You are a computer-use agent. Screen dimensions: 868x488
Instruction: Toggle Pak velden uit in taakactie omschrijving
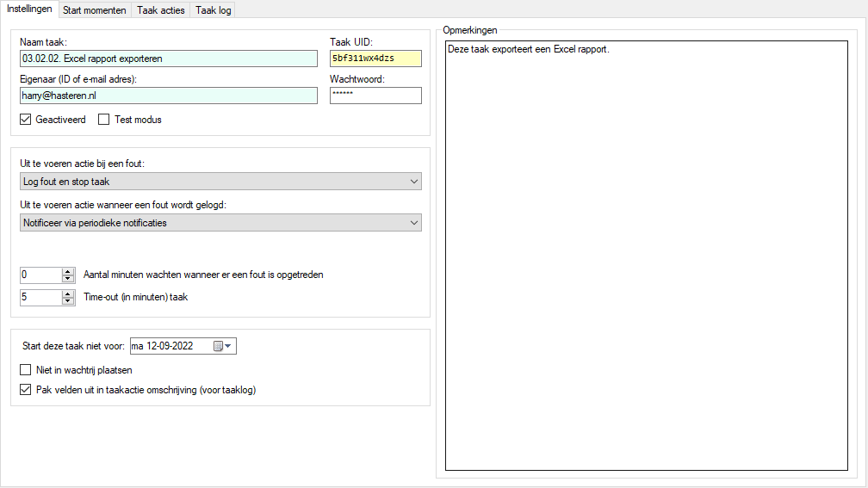(26, 389)
